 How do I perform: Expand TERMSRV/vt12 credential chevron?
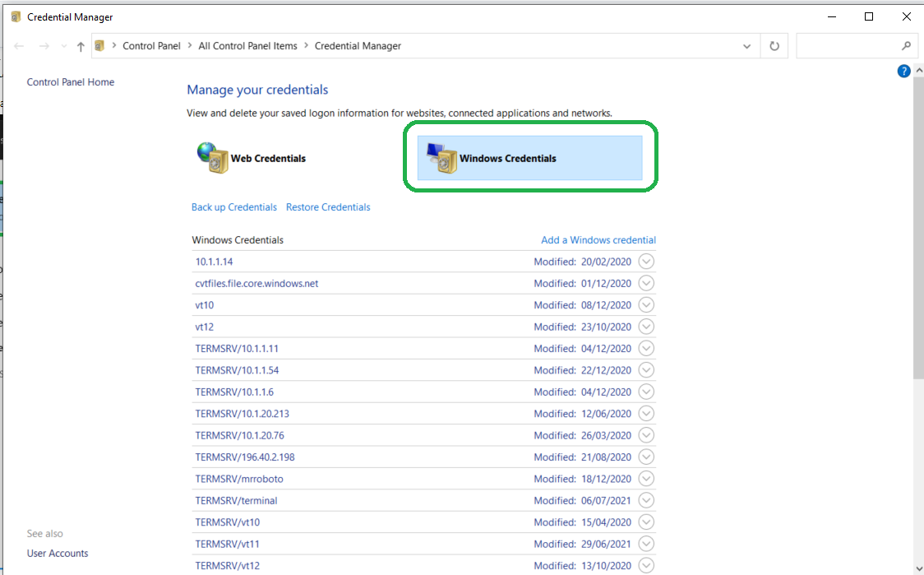[646, 566]
